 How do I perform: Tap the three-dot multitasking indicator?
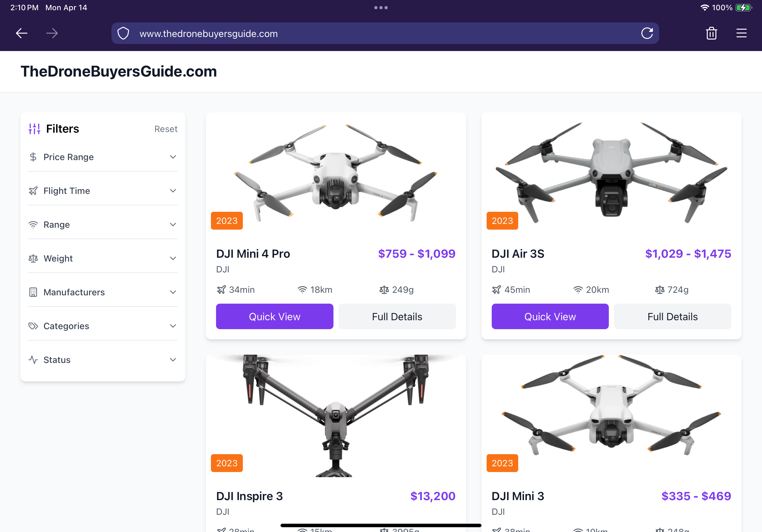pyautogui.click(x=381, y=8)
